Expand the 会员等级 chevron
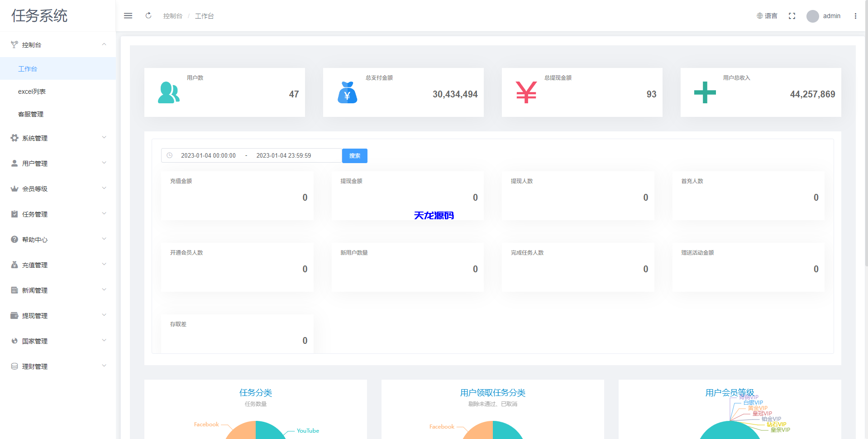The image size is (868, 439). [104, 188]
